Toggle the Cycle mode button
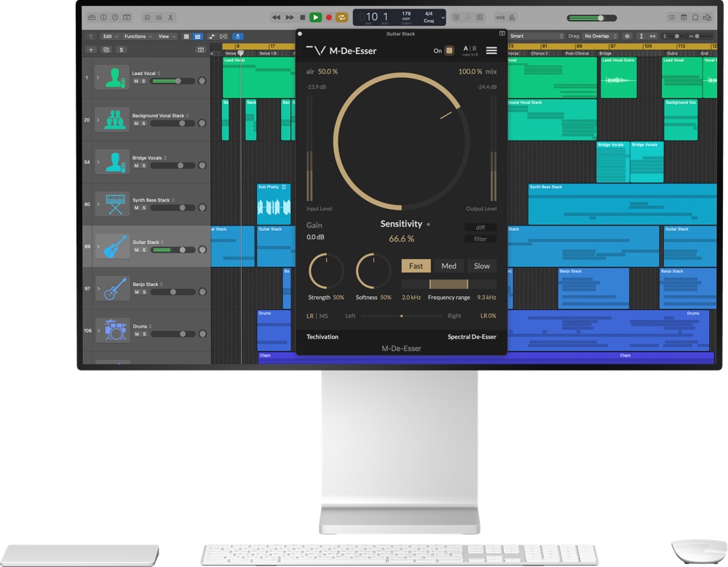This screenshot has width=728, height=567. pos(341,17)
